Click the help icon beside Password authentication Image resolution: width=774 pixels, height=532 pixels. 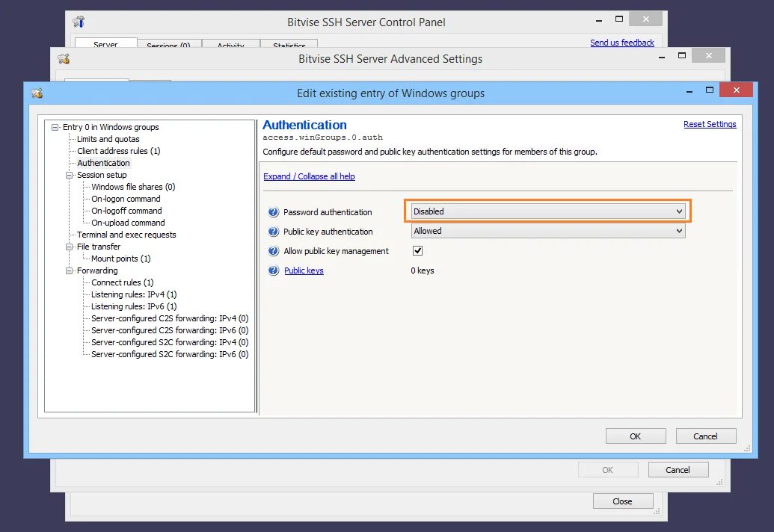[x=274, y=212]
